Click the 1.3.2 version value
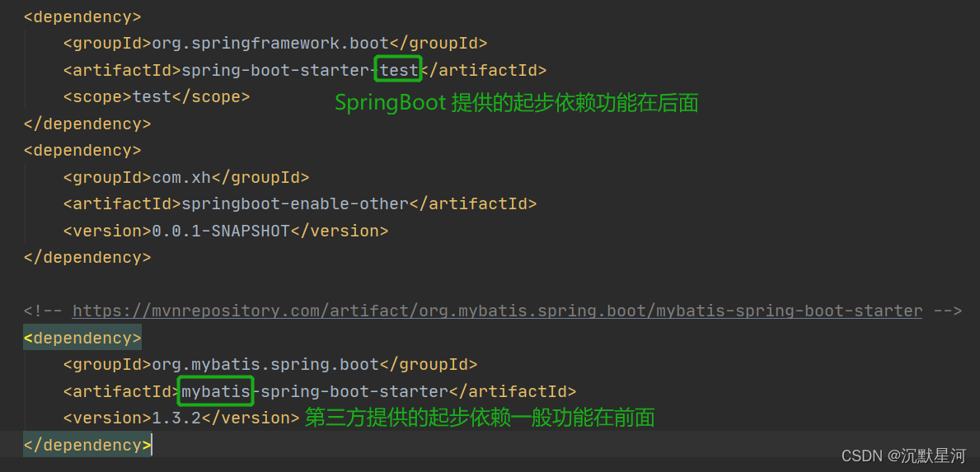This screenshot has height=472, width=980. click(176, 418)
